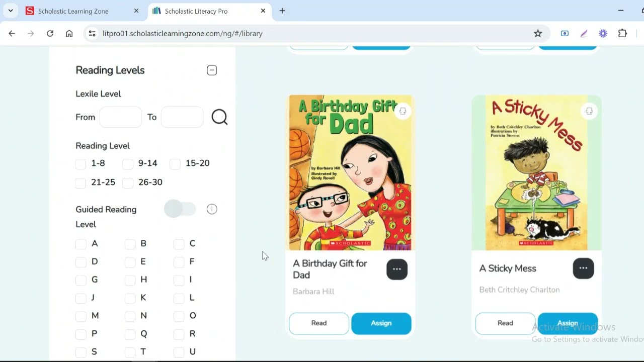This screenshot has height=362, width=644.
Task: Bookmark this page with star icon
Action: (x=538, y=34)
